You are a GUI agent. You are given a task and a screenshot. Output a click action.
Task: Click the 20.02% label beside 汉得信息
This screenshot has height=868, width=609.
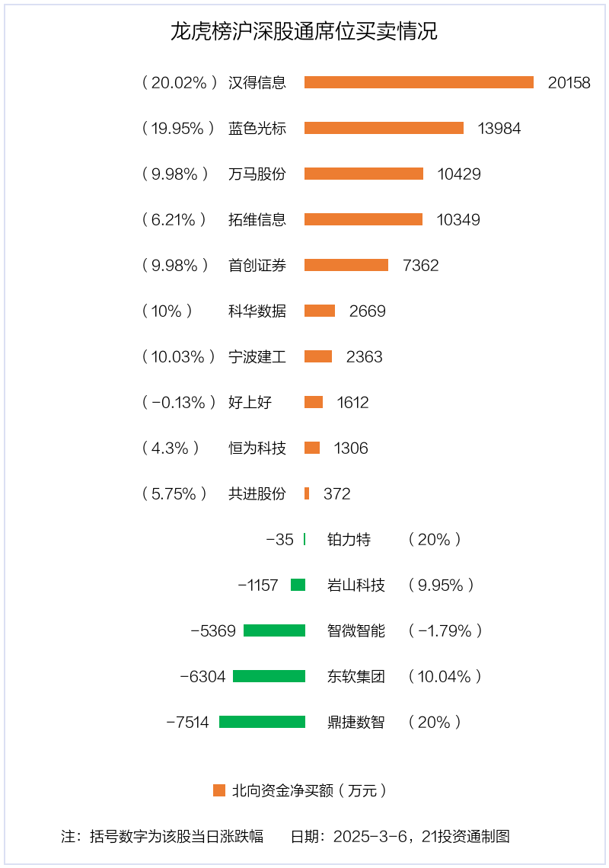[180, 82]
